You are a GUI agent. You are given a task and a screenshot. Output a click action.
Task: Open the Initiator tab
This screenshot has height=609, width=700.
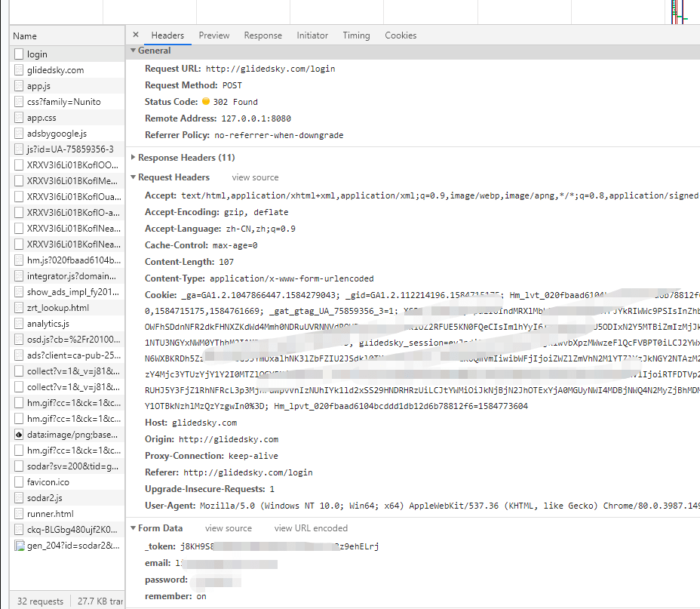pos(312,35)
